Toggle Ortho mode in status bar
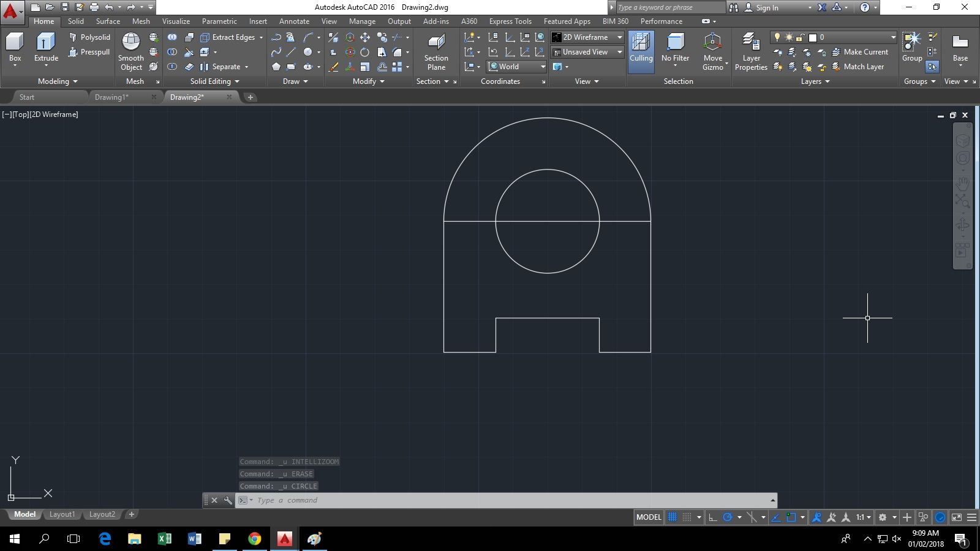 click(713, 517)
